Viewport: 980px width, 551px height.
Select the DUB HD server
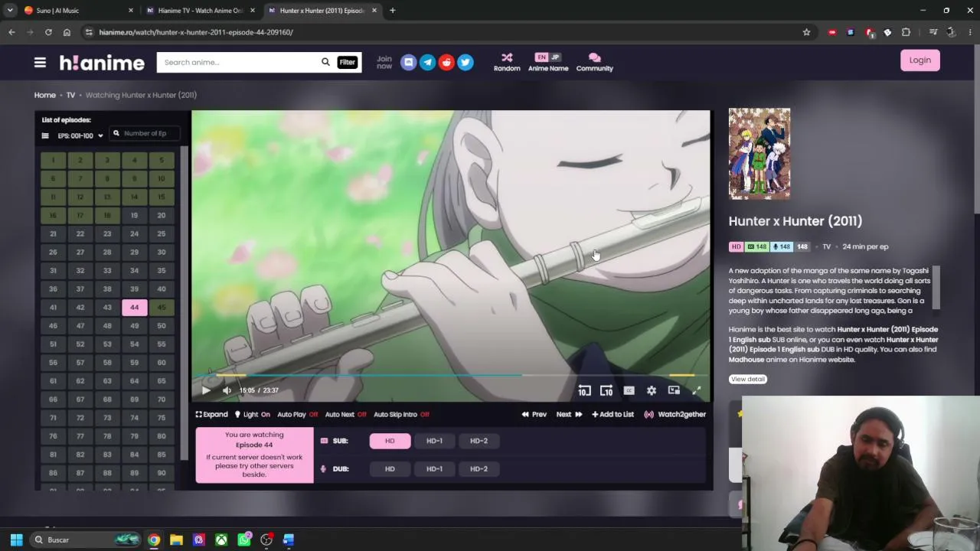point(390,468)
